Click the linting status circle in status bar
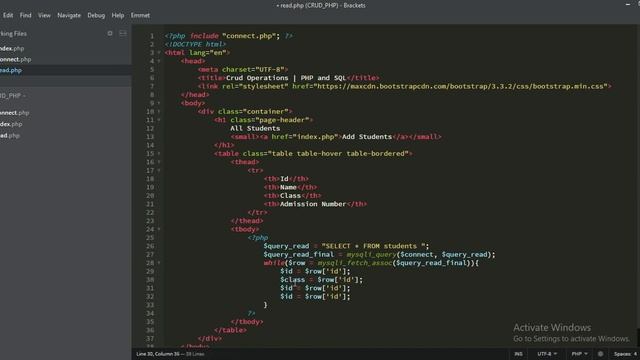This screenshot has height=360, width=640. point(600,354)
